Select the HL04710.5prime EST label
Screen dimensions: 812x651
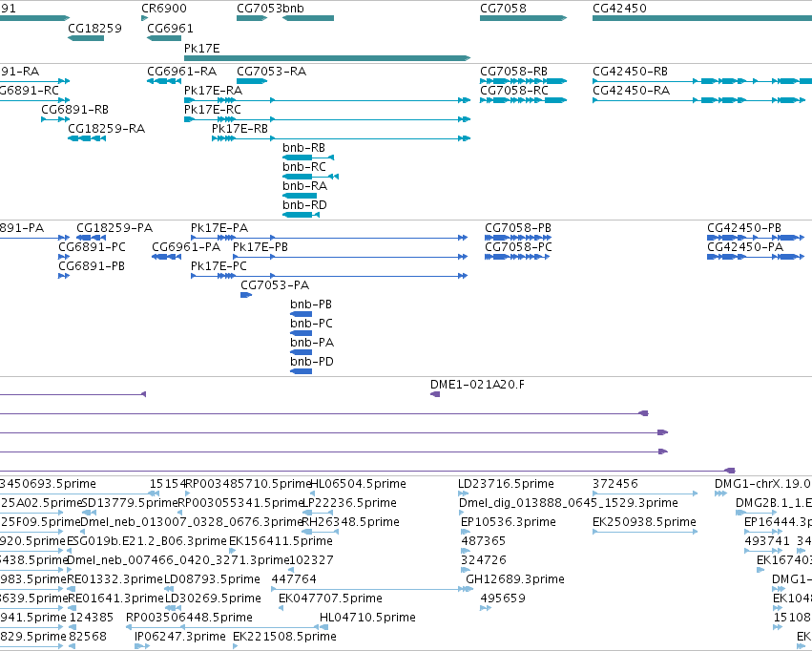tap(367, 618)
